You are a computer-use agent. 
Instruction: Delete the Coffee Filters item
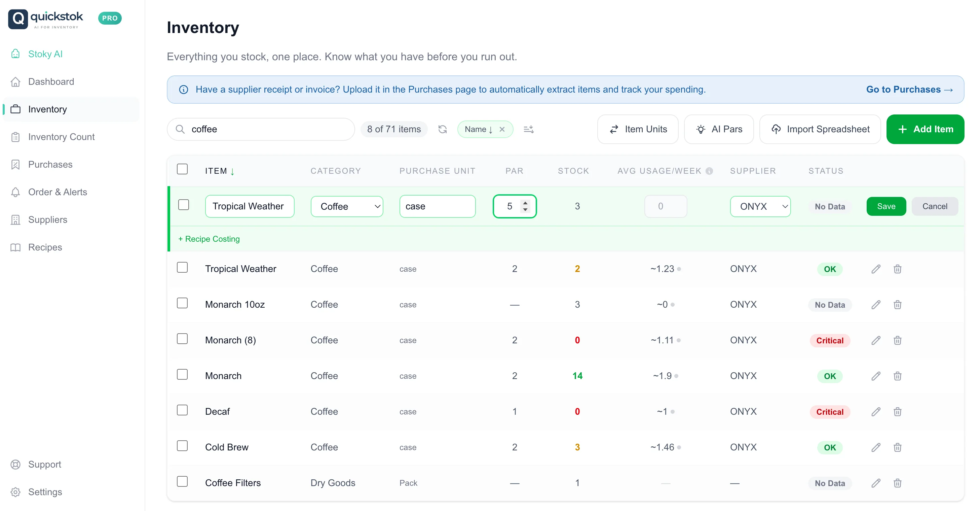[898, 483]
